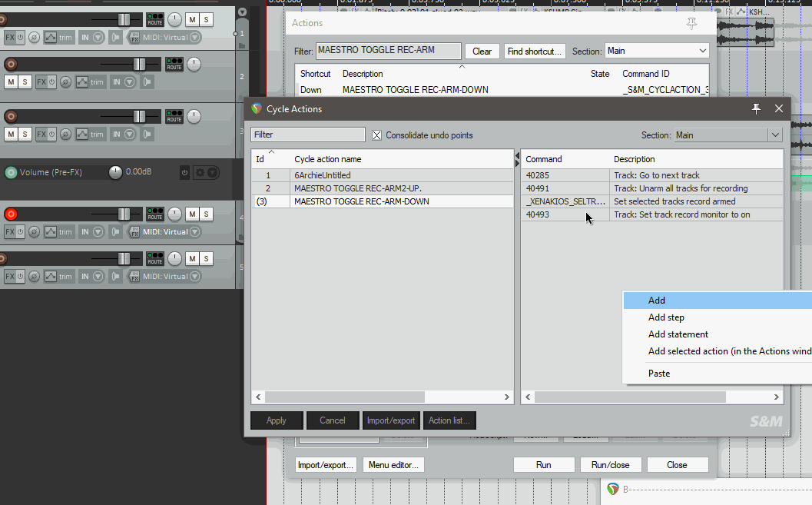Screen dimensions: 812x505
Task: Click the volume fader on track 2
Action: click(139, 65)
